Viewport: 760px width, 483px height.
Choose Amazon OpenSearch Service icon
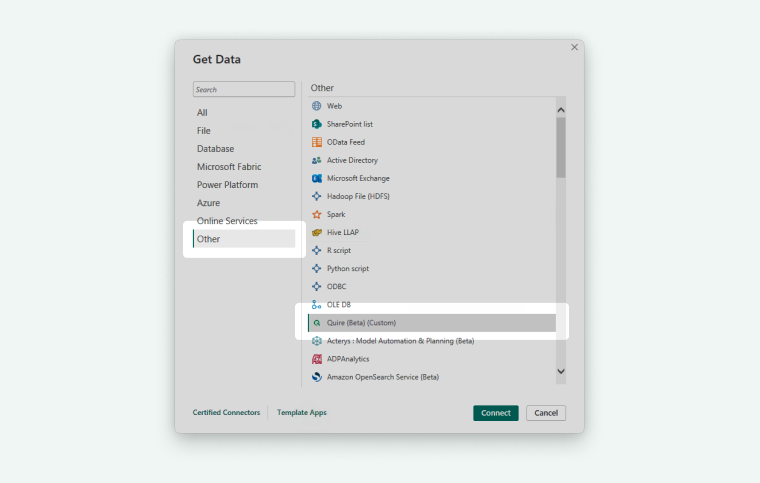pos(317,377)
